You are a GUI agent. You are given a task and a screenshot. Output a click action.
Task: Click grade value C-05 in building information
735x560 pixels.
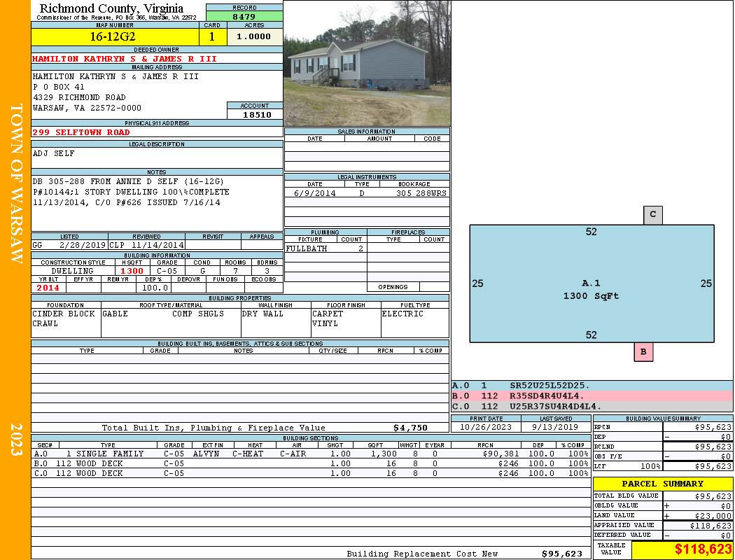[x=167, y=271]
